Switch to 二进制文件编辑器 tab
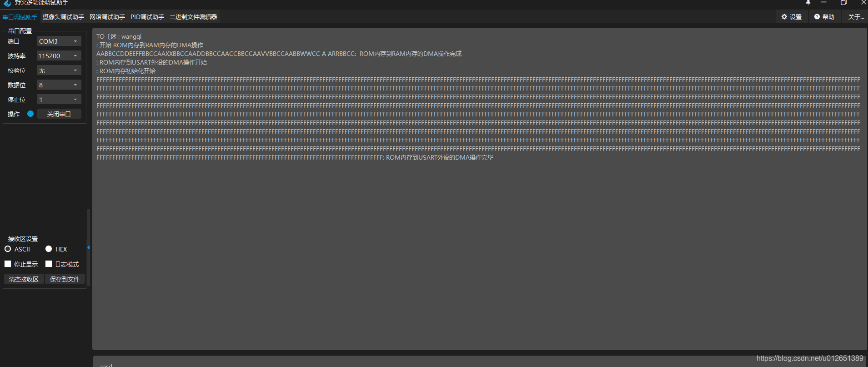 (193, 17)
